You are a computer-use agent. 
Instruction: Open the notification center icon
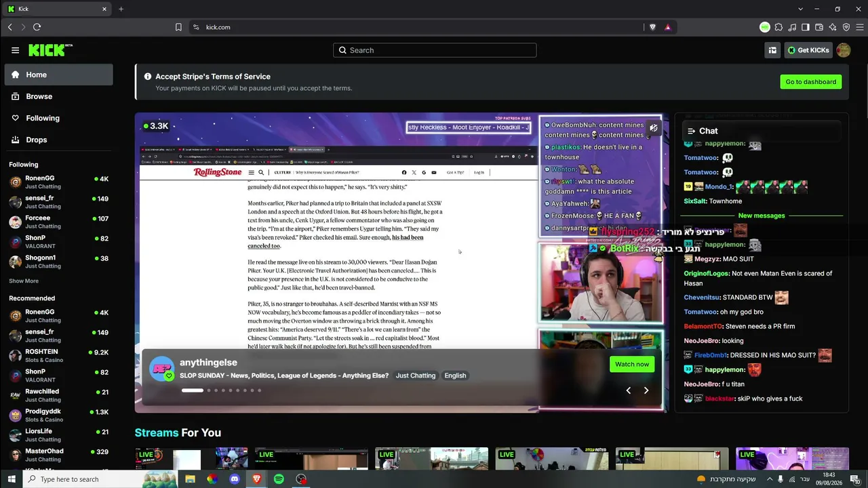(856, 479)
